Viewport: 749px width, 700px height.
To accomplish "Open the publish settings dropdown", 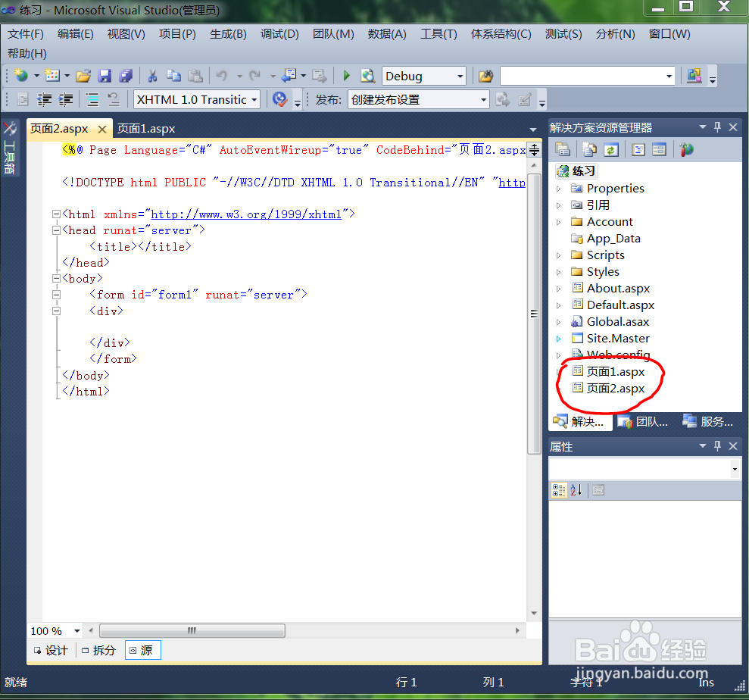I will point(483,100).
